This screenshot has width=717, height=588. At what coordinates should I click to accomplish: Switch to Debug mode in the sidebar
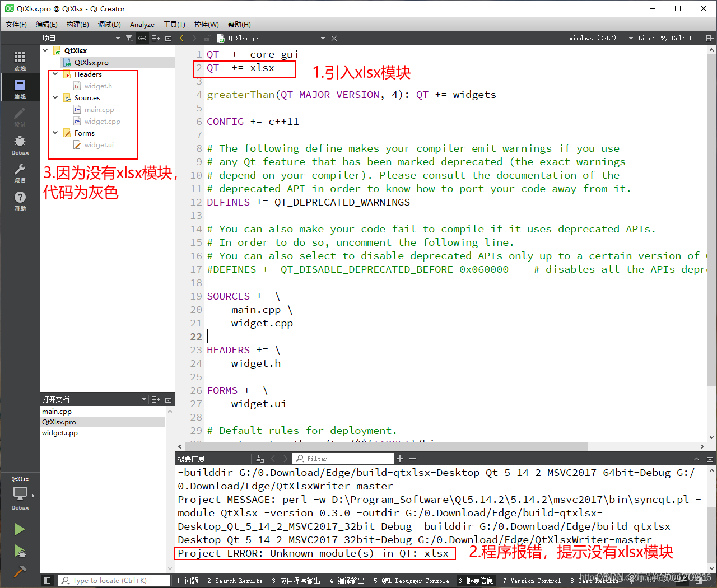tap(20, 144)
